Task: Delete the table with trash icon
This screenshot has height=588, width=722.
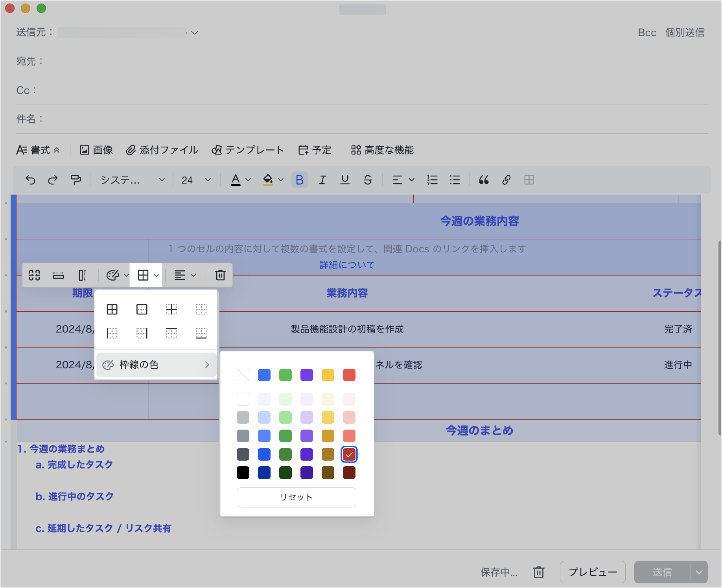Action: click(220, 275)
